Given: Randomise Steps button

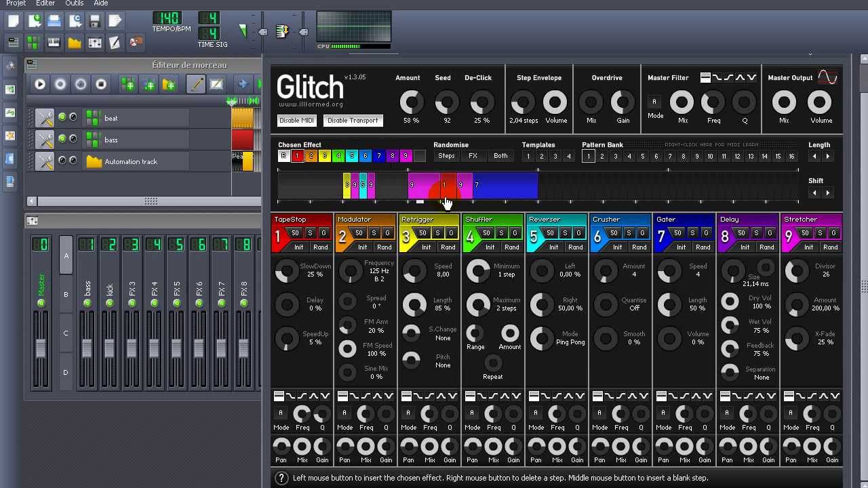Looking at the screenshot, I should tap(446, 156).
